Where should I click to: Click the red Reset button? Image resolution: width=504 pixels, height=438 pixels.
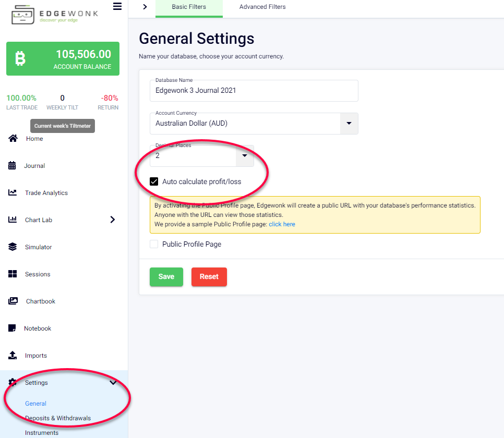209,277
